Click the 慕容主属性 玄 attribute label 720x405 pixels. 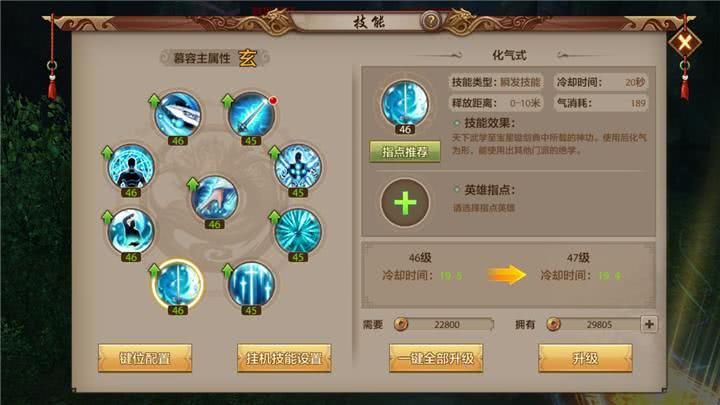(x=215, y=58)
